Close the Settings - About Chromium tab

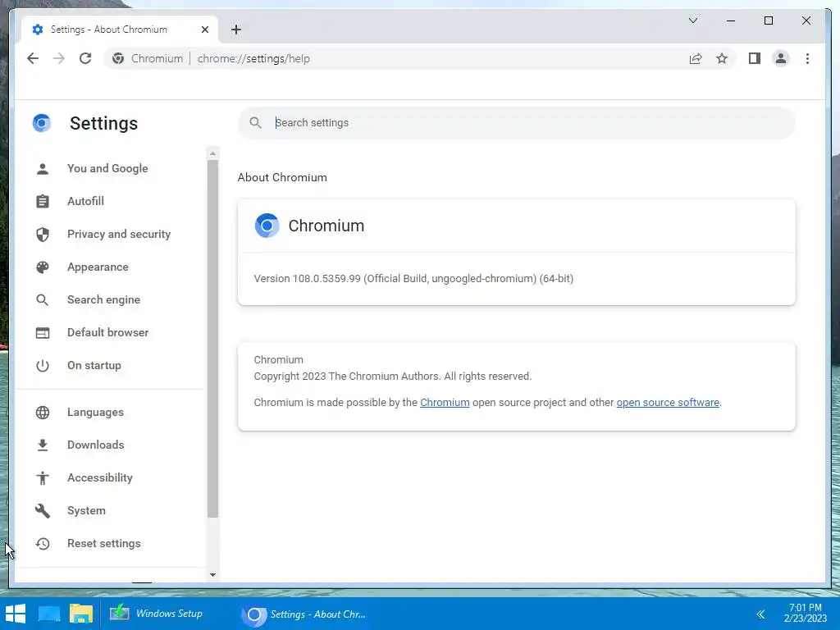pos(204,30)
